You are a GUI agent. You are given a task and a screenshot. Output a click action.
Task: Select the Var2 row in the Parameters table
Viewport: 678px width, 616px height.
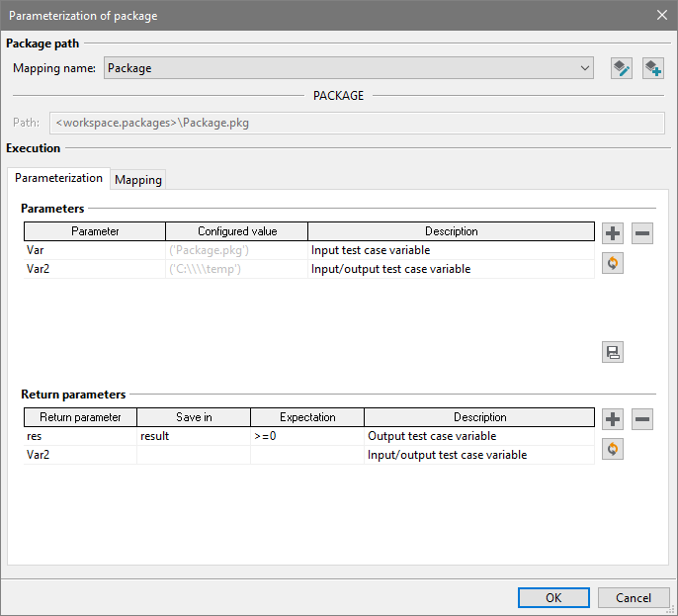[308, 269]
